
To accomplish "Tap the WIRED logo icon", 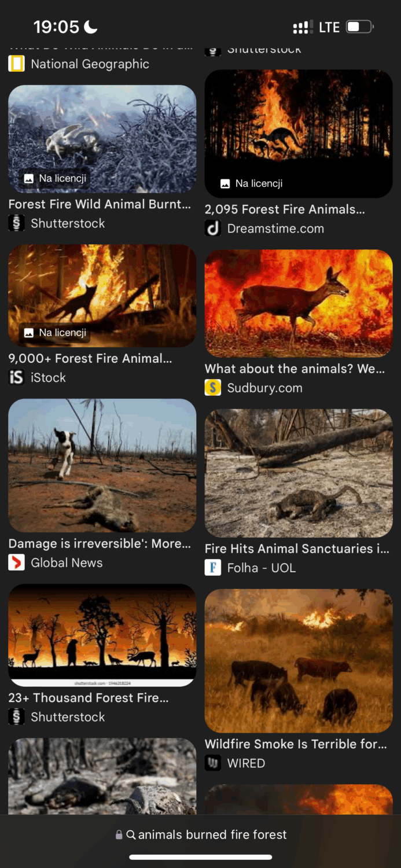I will click(x=213, y=763).
